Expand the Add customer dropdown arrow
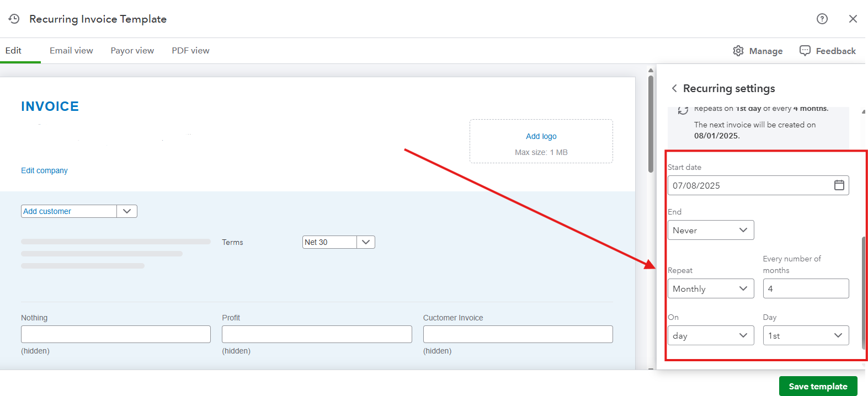Viewport: 868px width, 396px height. (x=127, y=211)
